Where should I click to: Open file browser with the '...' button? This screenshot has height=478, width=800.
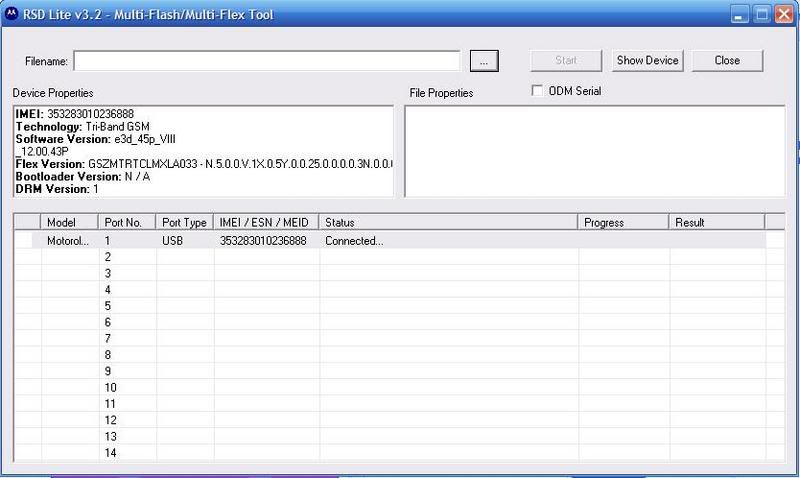pos(484,61)
